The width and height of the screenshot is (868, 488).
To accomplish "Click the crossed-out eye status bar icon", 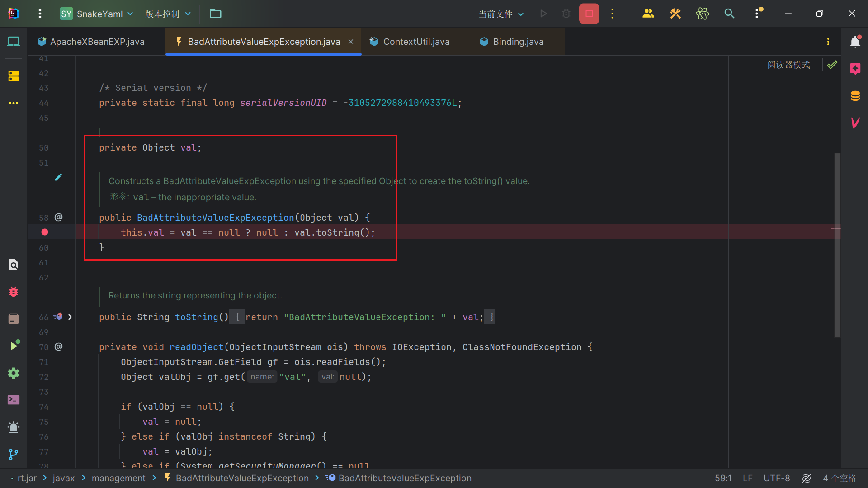I will click(x=807, y=478).
